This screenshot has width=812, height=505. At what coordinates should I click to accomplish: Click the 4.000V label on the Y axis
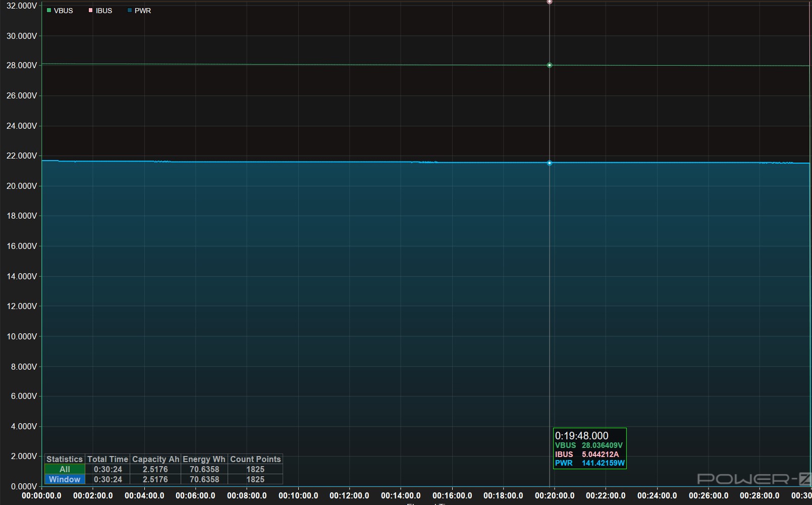24,426
